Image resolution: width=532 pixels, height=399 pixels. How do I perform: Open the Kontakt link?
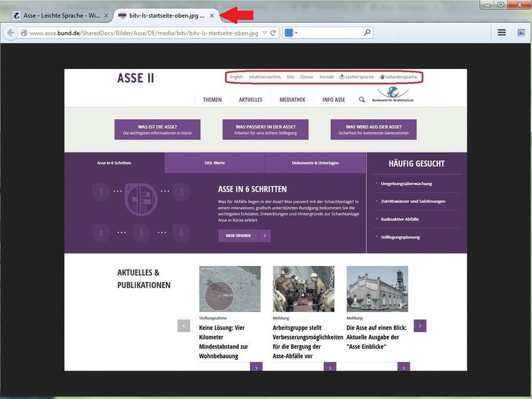pyautogui.click(x=327, y=77)
